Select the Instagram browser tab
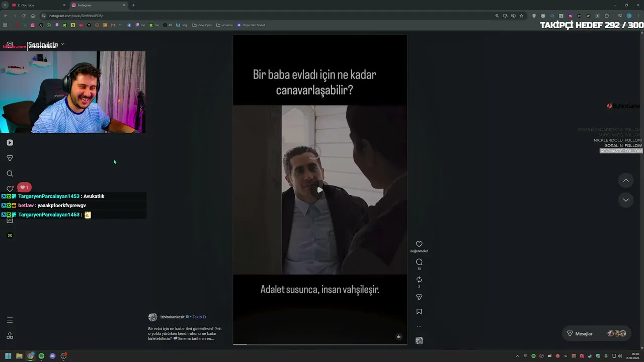This screenshot has height=362, width=644. 99,5
